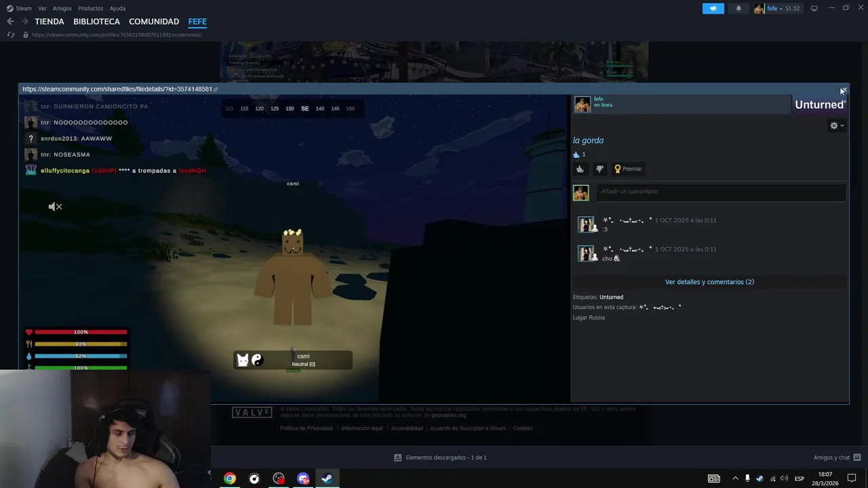This screenshot has width=868, height=488.
Task: Open downloads: Elementos descargados 1 de 1
Action: (x=441, y=457)
